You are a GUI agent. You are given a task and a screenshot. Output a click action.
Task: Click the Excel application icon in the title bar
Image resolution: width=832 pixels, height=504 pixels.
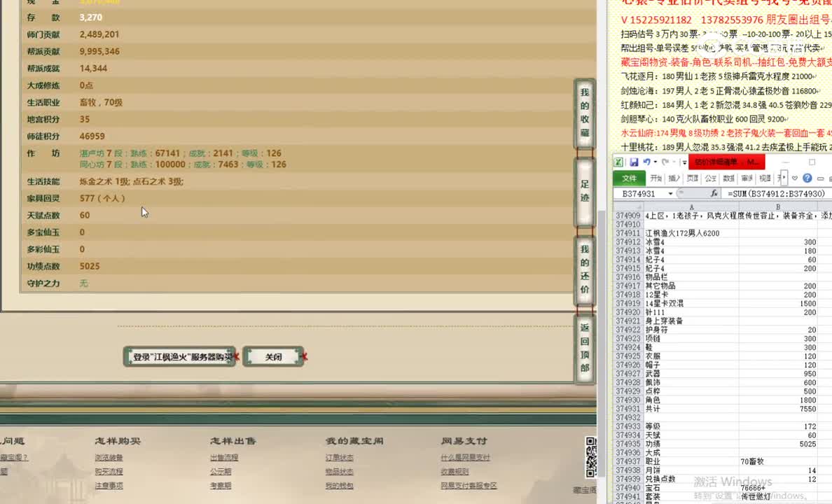pyautogui.click(x=619, y=160)
